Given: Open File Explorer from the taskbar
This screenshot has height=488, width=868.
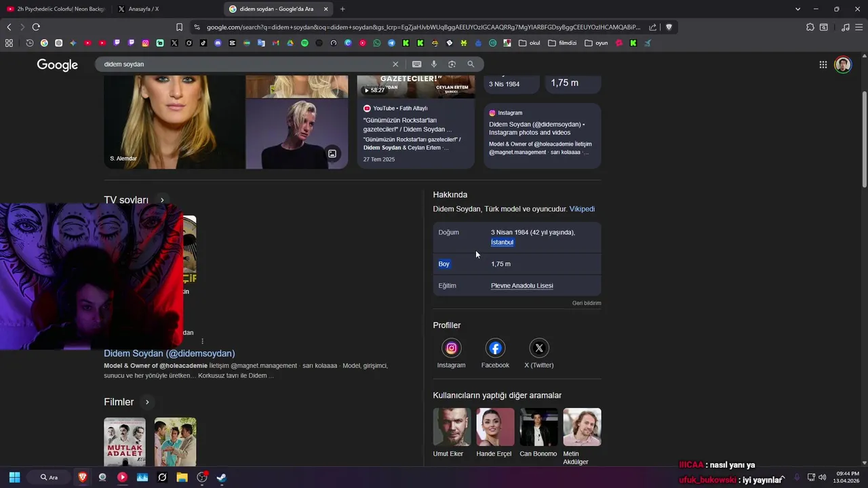Looking at the screenshot, I should (182, 477).
